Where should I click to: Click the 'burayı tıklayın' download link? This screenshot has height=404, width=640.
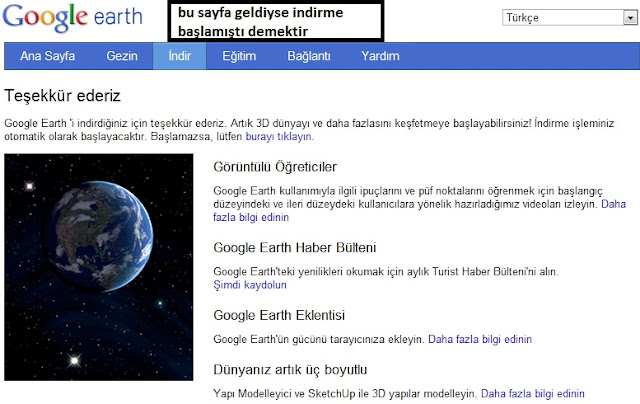tap(280, 136)
